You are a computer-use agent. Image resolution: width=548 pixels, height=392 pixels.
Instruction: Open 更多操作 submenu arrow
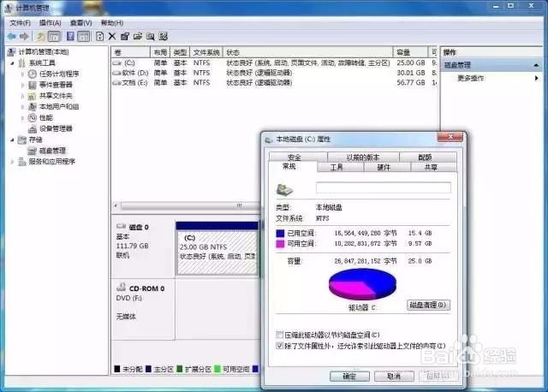tap(537, 78)
